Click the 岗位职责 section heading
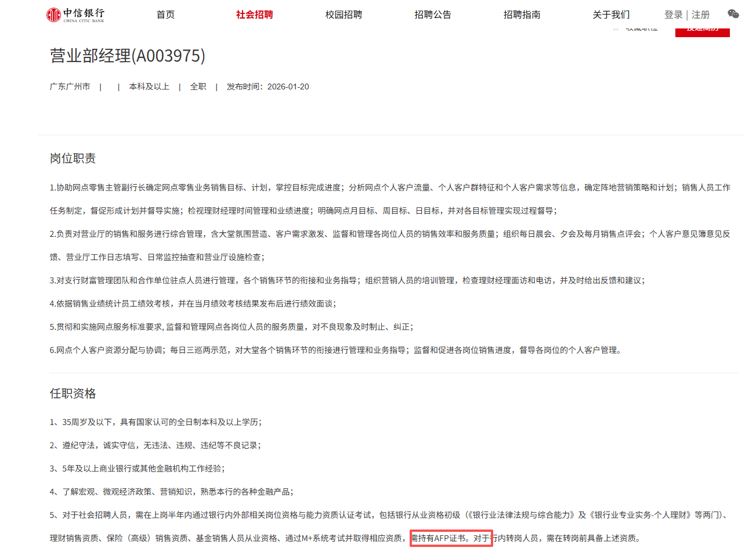 [73, 159]
